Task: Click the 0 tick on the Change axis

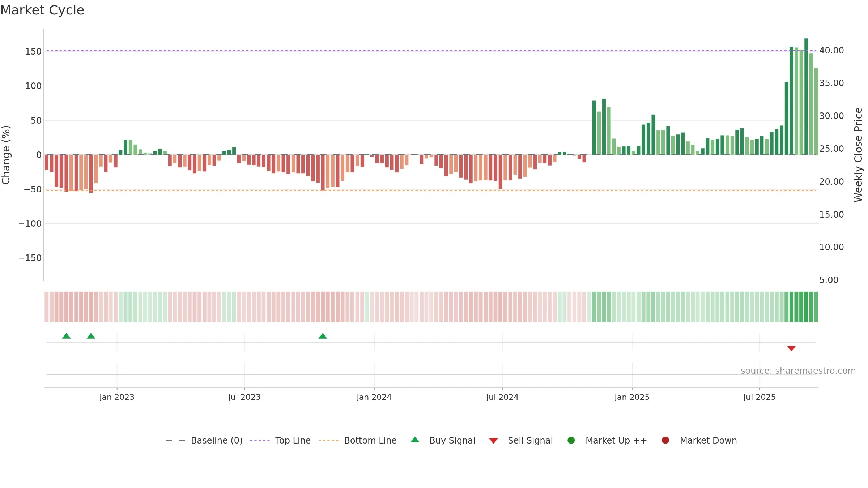Action: tap(39, 155)
